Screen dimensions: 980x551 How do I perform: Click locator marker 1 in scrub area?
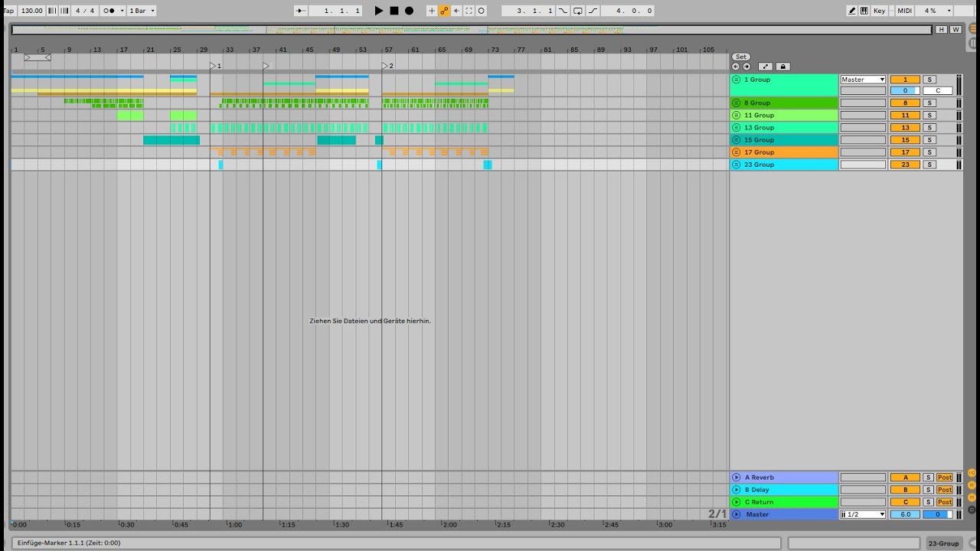tap(215, 67)
